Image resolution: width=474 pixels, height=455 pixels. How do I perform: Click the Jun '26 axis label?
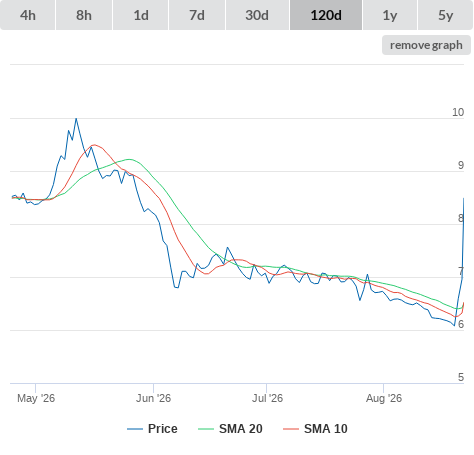point(153,398)
